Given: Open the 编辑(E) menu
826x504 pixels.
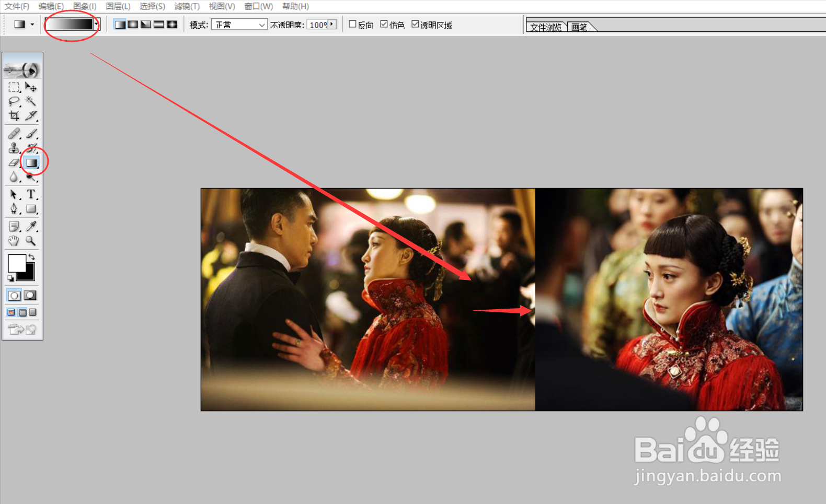Looking at the screenshot, I should (51, 6).
